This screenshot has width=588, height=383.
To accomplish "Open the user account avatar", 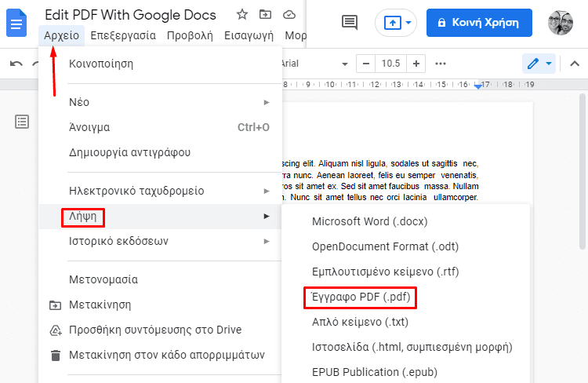I will [x=561, y=23].
